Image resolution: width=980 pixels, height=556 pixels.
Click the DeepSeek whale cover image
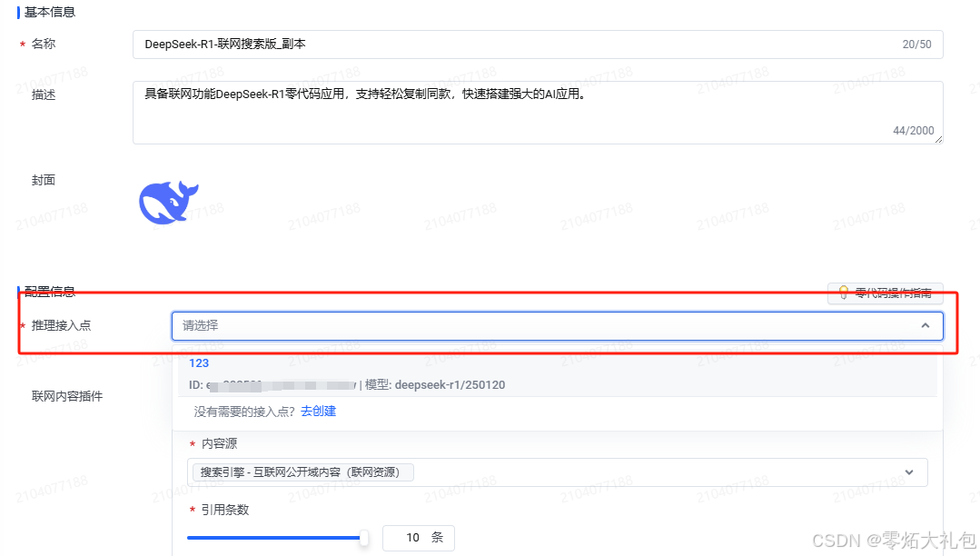click(168, 203)
